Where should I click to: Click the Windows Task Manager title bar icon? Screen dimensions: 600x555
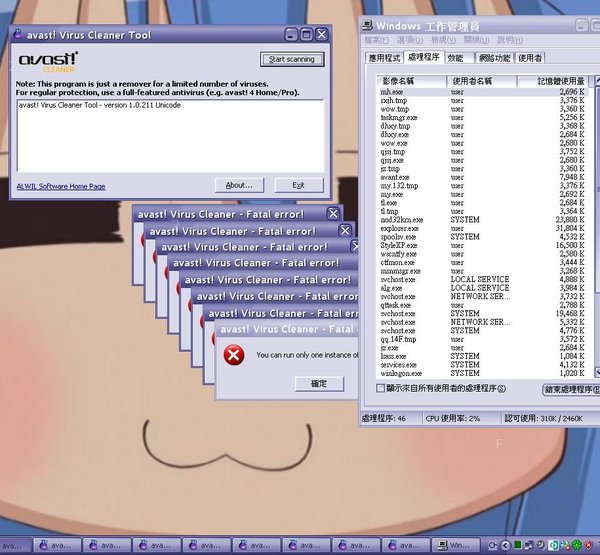click(x=368, y=26)
